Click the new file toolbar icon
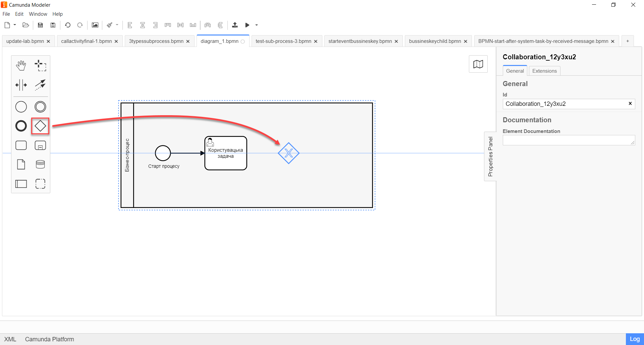Image resolution: width=644 pixels, height=345 pixels. coord(7,25)
